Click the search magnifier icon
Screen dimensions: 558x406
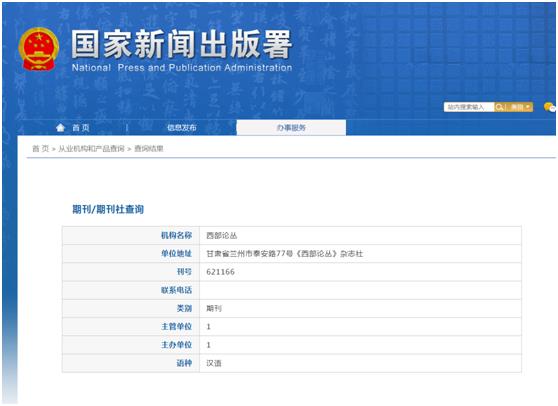500,107
